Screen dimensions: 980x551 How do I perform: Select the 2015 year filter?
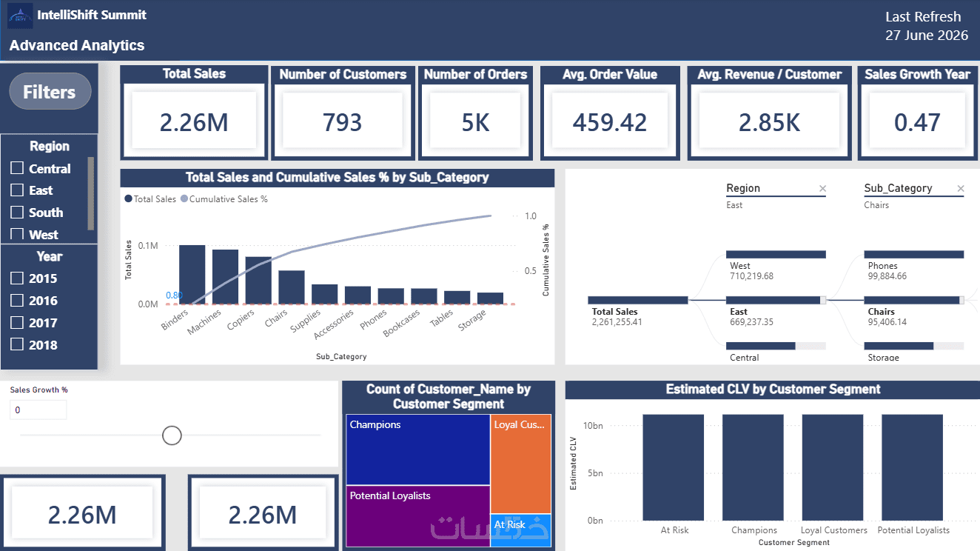[17, 278]
